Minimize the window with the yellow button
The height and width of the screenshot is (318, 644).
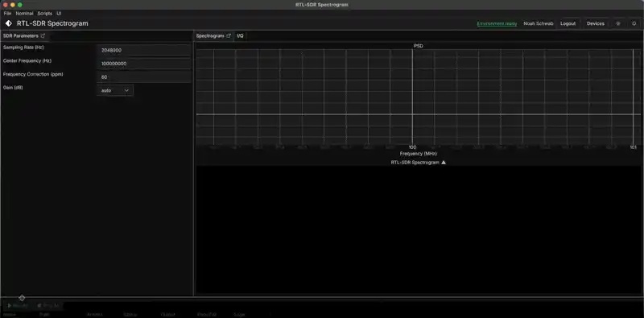[x=13, y=5]
